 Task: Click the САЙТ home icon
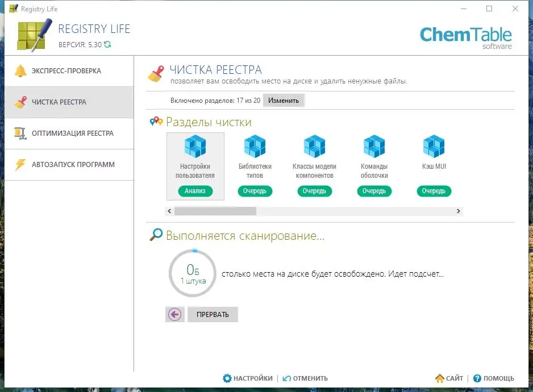[440, 378]
